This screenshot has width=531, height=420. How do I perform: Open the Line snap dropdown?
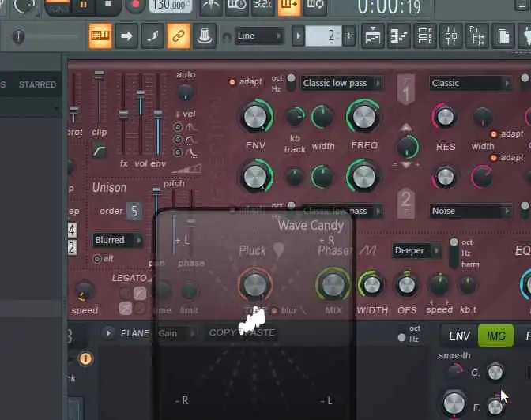[259, 36]
